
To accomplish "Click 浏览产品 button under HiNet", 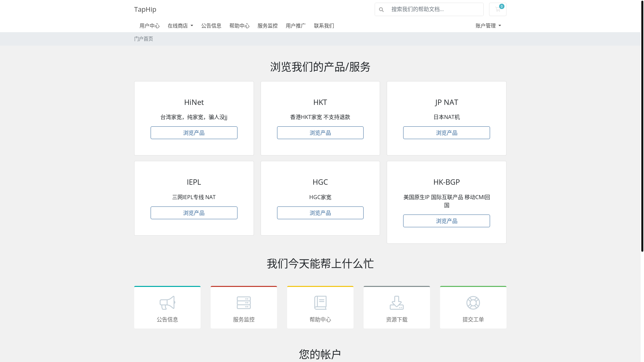I will 194,133.
